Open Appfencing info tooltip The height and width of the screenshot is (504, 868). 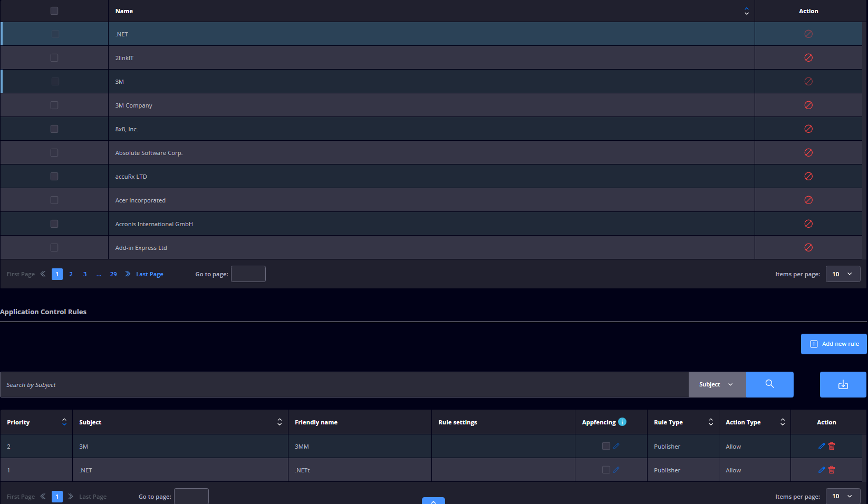point(622,422)
